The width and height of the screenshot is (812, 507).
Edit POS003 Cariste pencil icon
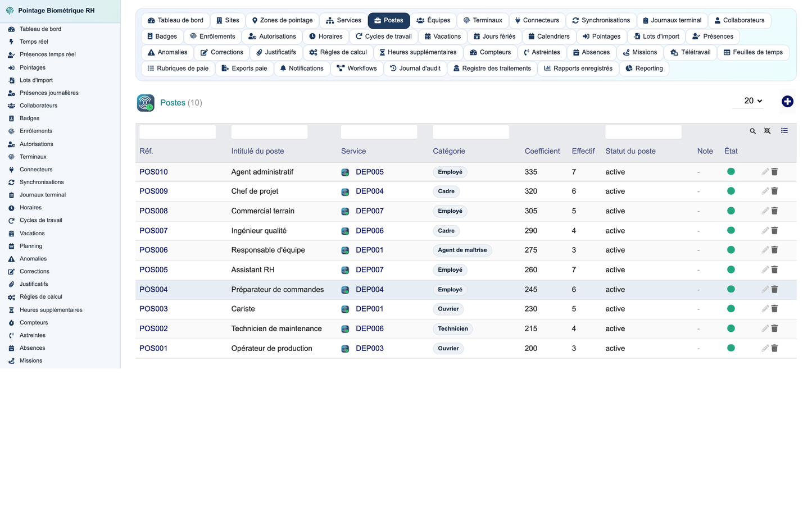pyautogui.click(x=765, y=308)
